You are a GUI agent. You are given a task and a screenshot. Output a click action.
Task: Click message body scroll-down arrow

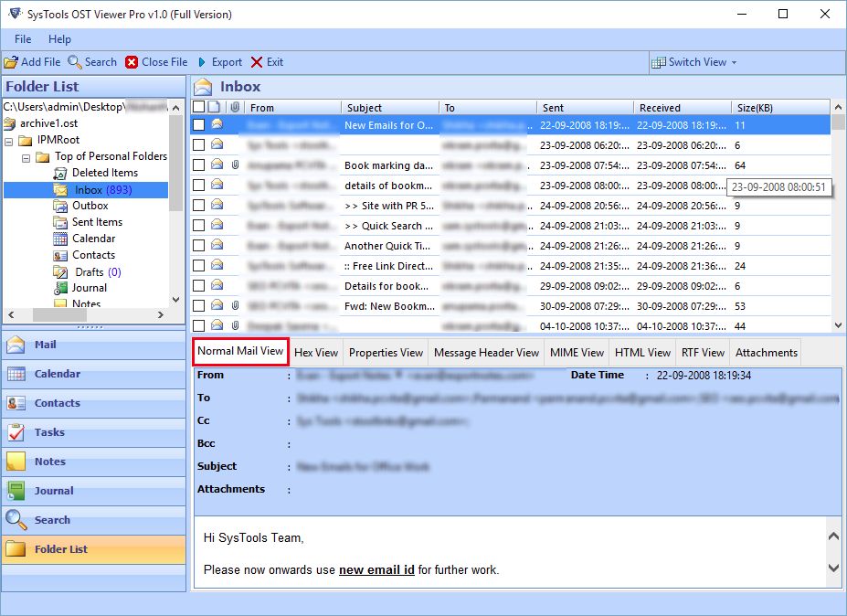[x=833, y=568]
